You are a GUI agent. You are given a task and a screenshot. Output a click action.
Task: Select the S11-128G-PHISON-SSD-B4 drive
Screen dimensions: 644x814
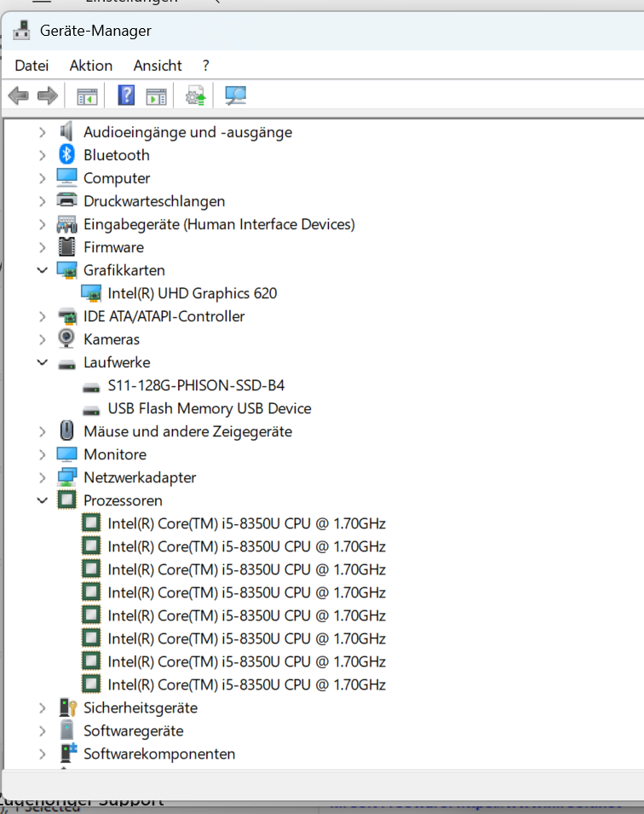tap(196, 385)
